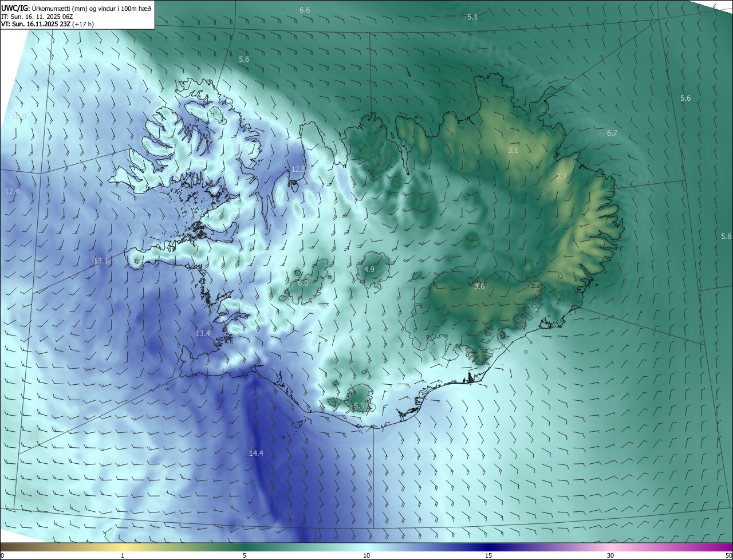Viewport: 733px width, 560px height.
Task: Click the '1' tick on the color scale
Action: (123, 555)
